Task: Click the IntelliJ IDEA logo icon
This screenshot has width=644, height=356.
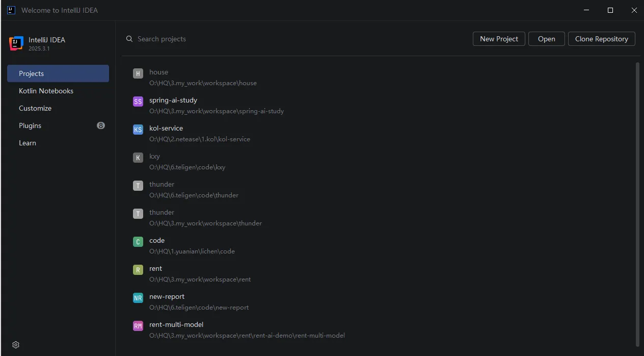Action: pyautogui.click(x=16, y=44)
